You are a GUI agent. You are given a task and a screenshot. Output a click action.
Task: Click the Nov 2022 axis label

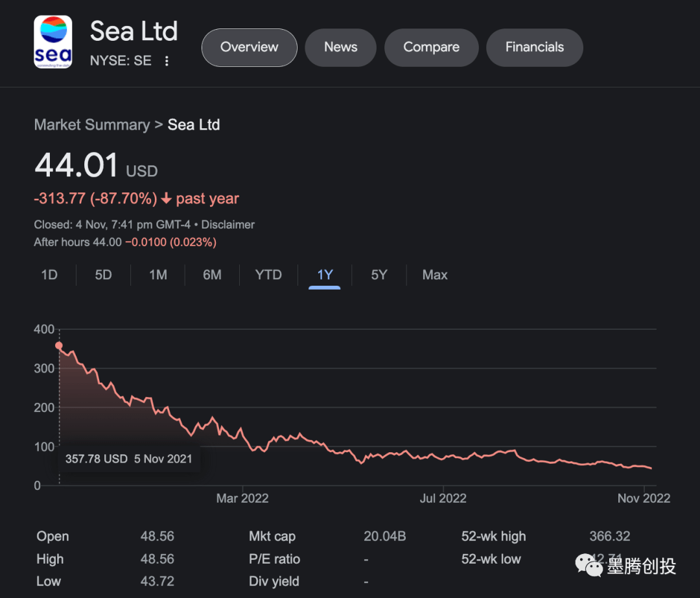[644, 498]
